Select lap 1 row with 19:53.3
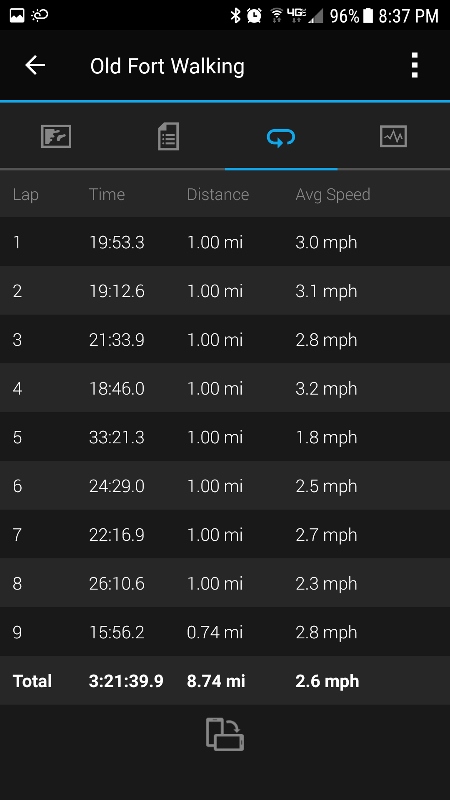 pyautogui.click(x=225, y=242)
